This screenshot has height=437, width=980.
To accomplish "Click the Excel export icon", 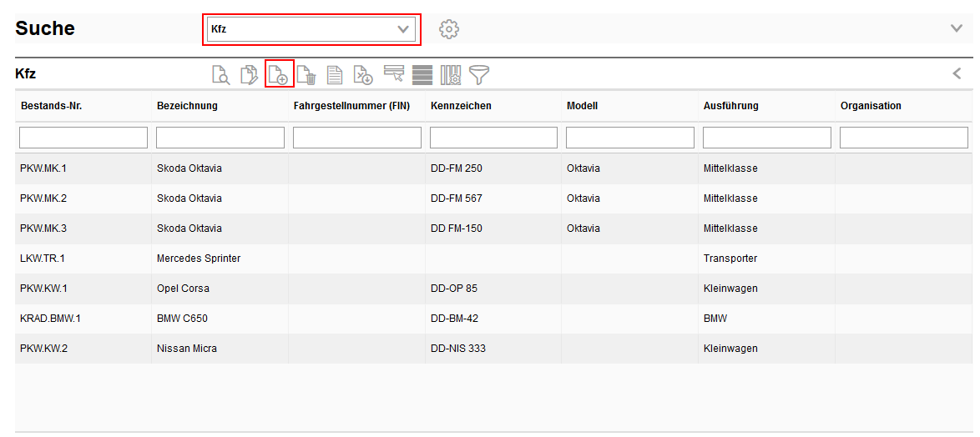I will click(363, 75).
